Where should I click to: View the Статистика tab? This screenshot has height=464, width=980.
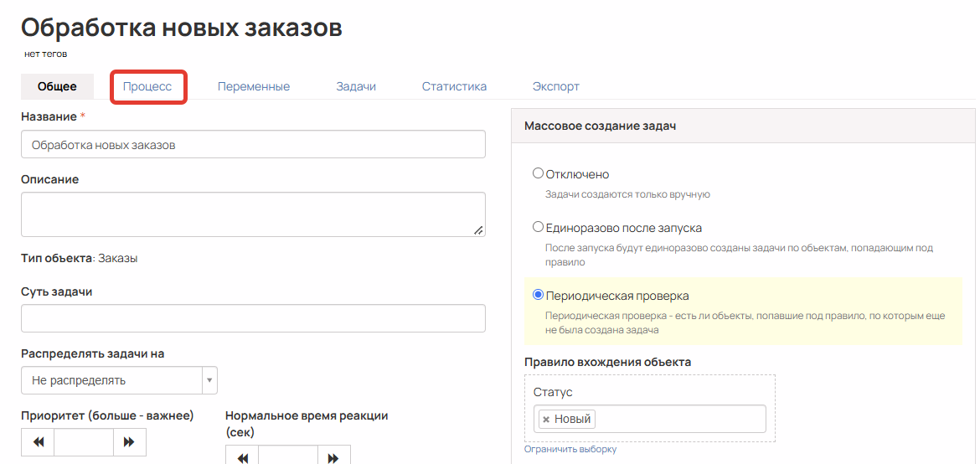pyautogui.click(x=454, y=87)
